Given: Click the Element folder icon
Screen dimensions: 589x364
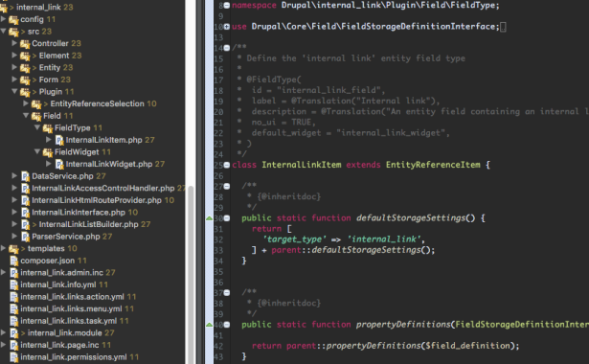Looking at the screenshot, I should [x=25, y=56].
